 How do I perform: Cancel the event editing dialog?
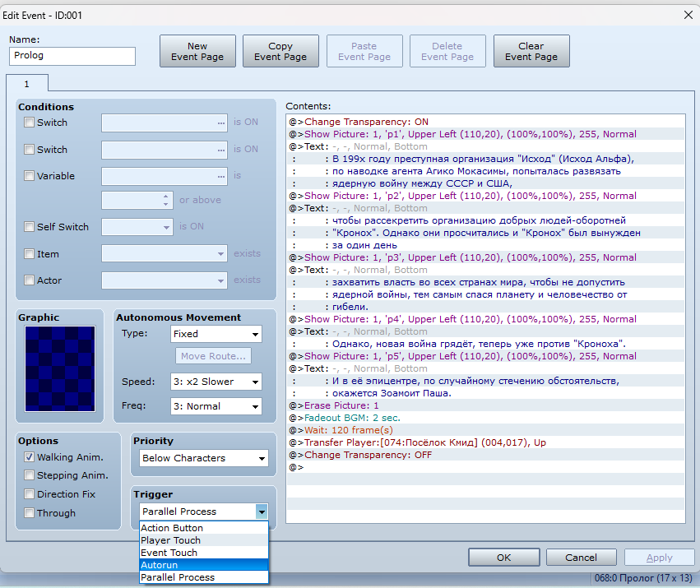click(581, 558)
